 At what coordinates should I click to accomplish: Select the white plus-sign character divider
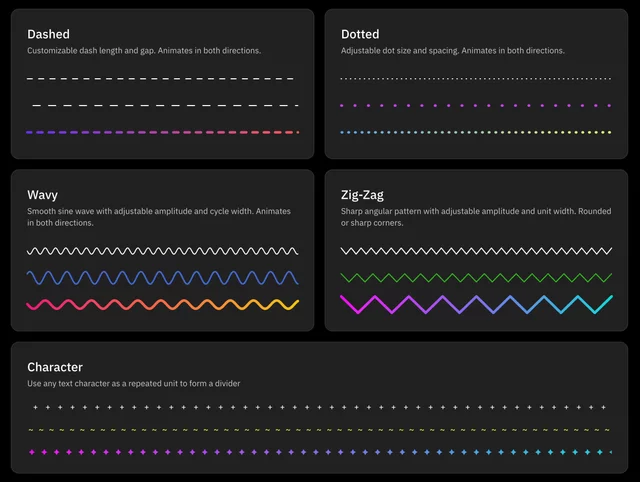(x=320, y=407)
